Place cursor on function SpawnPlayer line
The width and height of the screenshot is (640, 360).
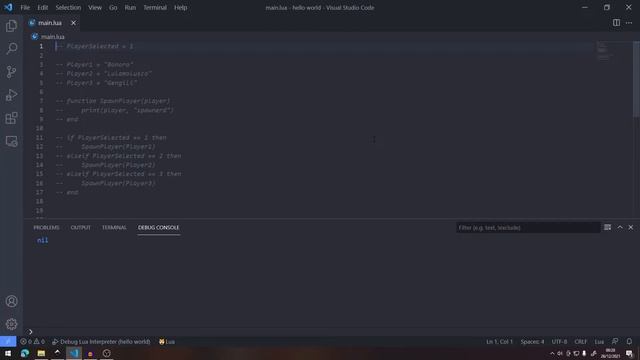(113, 101)
